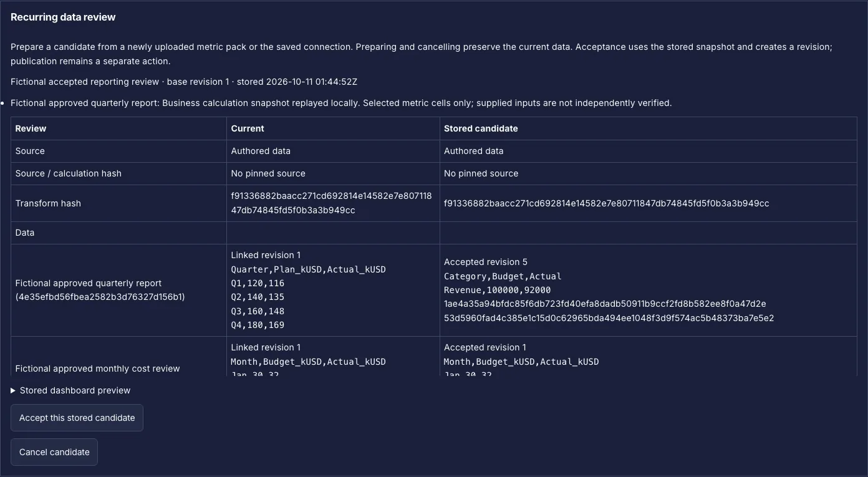Select the hash line starting with 53d5960f
The height and width of the screenshot is (477, 868).
point(609,318)
